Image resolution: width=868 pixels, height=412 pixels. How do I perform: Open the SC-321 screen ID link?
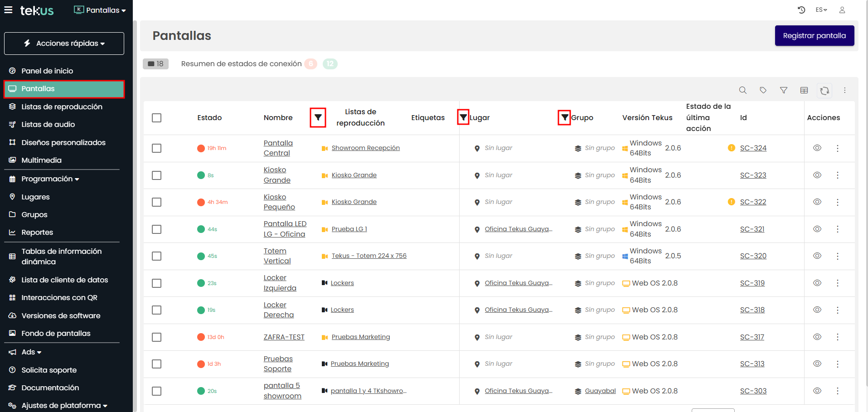752,229
